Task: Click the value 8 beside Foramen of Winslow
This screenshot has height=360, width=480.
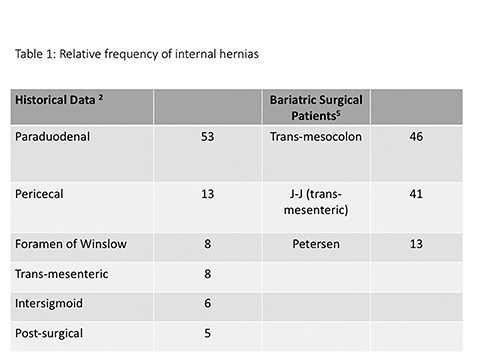Action: coord(207,244)
